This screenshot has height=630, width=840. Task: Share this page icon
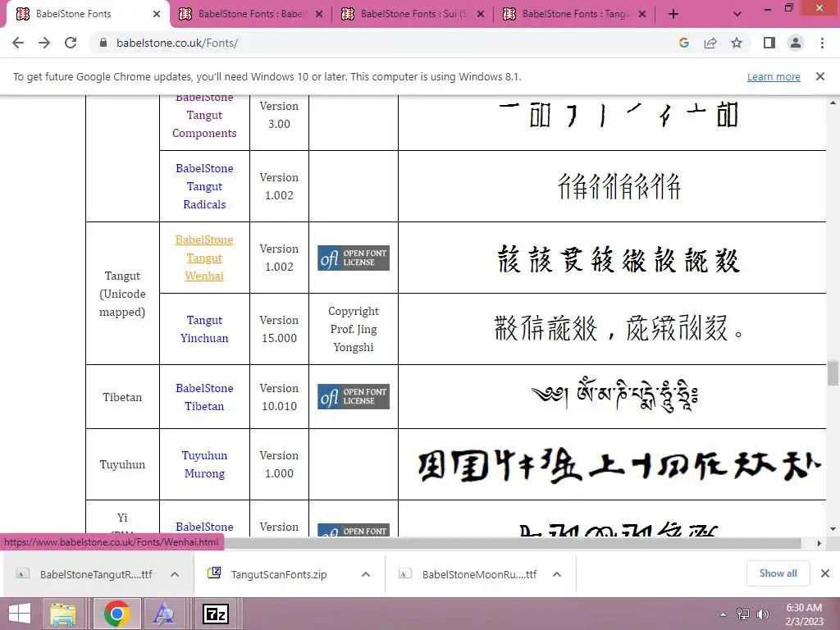710,43
